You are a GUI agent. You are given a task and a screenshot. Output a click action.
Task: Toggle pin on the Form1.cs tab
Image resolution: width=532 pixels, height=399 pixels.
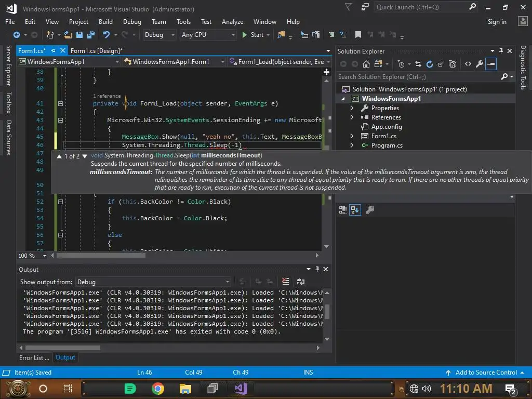click(53, 50)
